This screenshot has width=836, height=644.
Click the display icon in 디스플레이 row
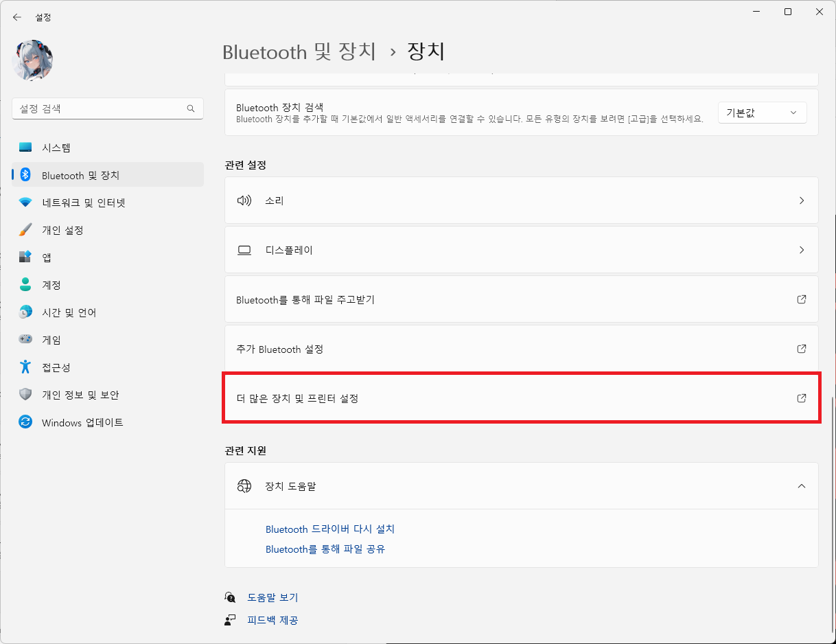point(244,250)
